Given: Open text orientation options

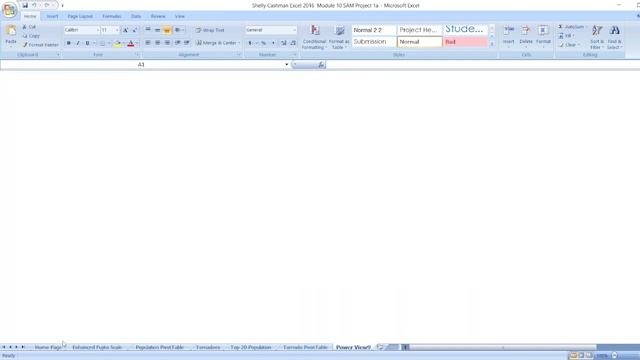Looking at the screenshot, I should pyautogui.click(x=179, y=30).
